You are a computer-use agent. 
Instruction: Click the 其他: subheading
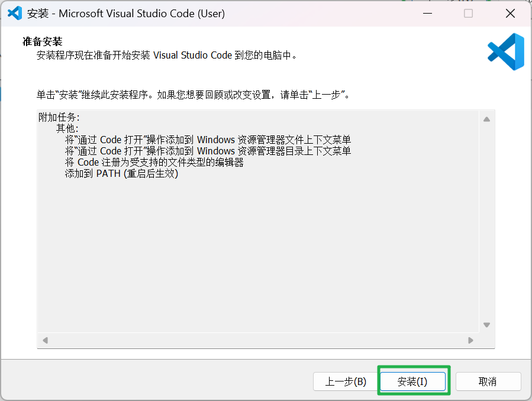[67, 128]
